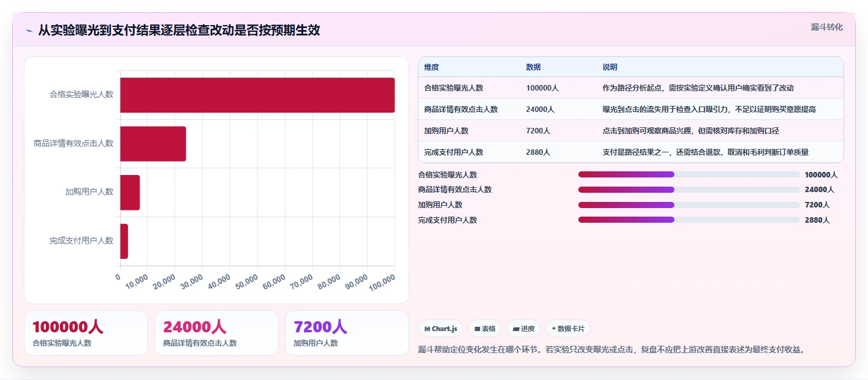Image resolution: width=868 pixels, height=380 pixels.
Task: Click the 加购用户人数 label in the progress list
Action: (440, 205)
